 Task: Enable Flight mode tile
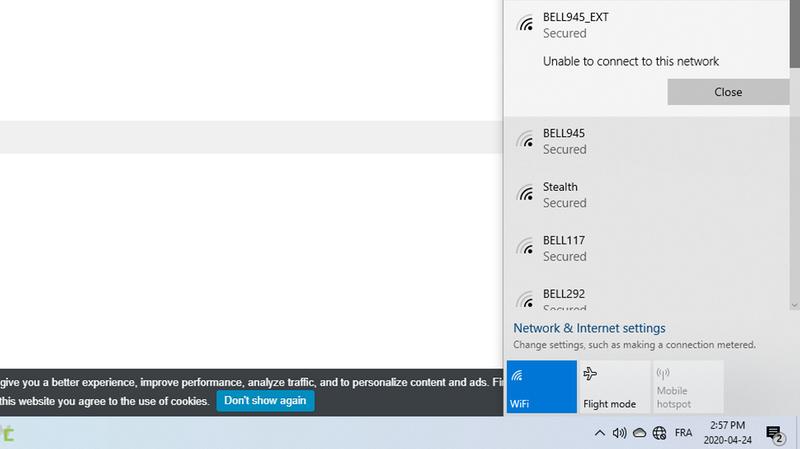(x=614, y=387)
